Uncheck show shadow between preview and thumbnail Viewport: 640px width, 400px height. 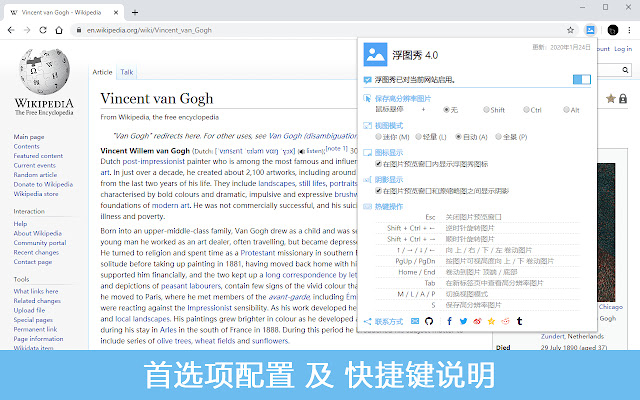378,191
